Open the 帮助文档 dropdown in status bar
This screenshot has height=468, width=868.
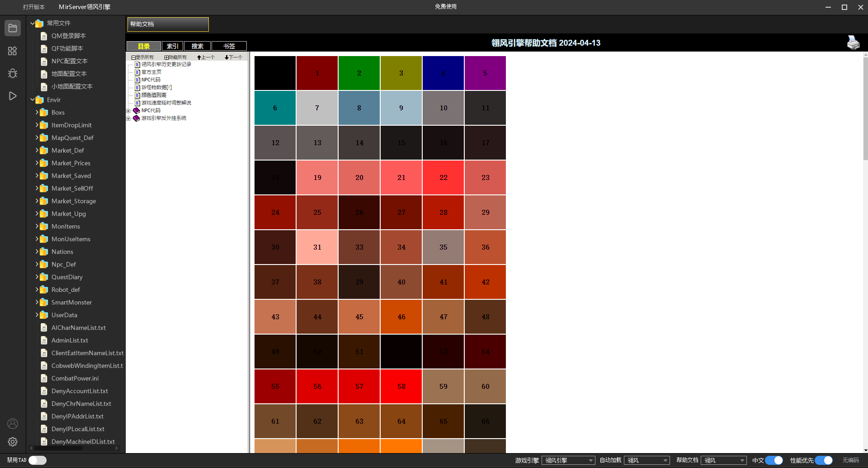(724, 460)
